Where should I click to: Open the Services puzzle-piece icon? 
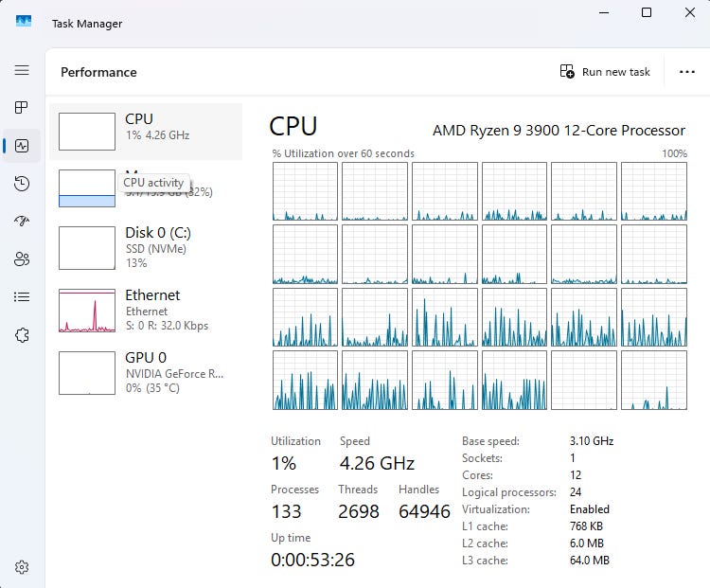pyautogui.click(x=22, y=335)
